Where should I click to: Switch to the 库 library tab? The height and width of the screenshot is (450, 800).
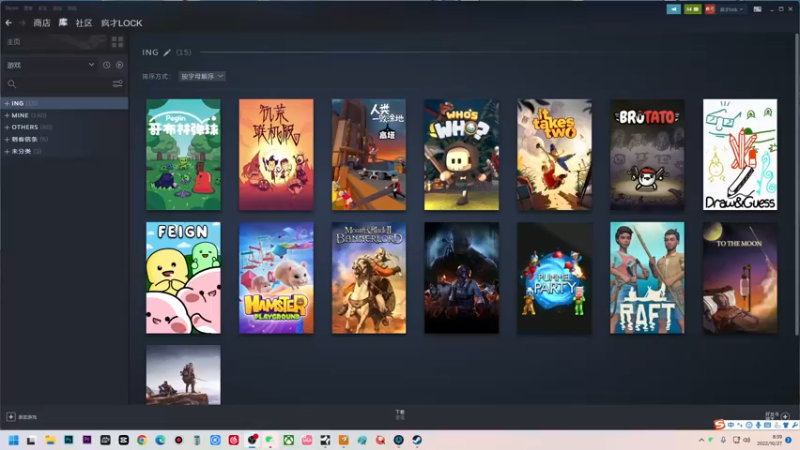63,22
